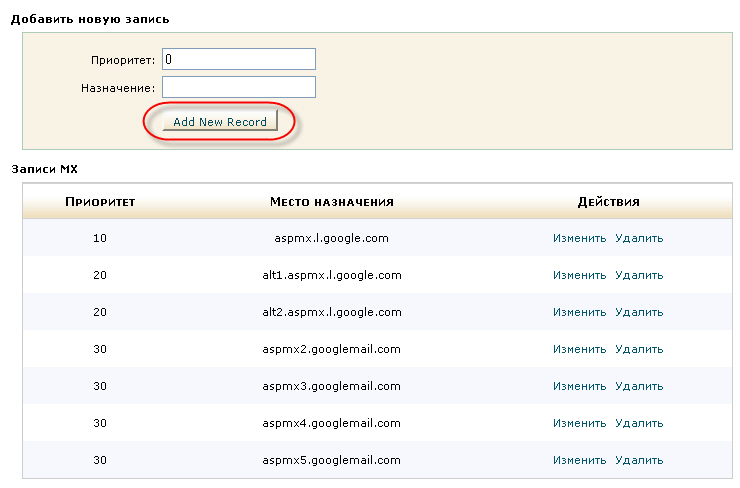Viewport: 740px width, 488px height.
Task: Focus the Приоритет input field
Action: coord(238,59)
